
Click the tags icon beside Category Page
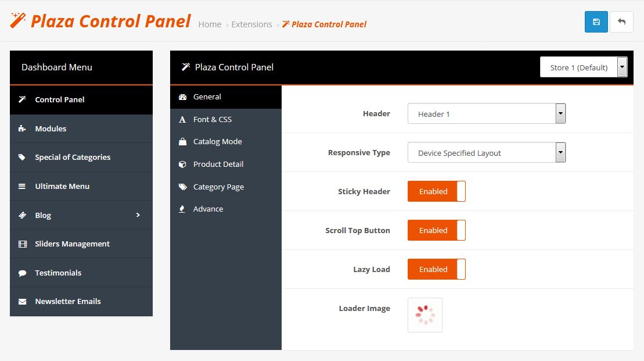pyautogui.click(x=183, y=187)
